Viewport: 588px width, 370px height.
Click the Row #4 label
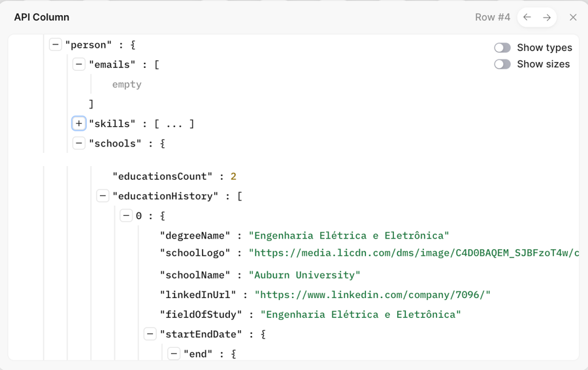492,18
